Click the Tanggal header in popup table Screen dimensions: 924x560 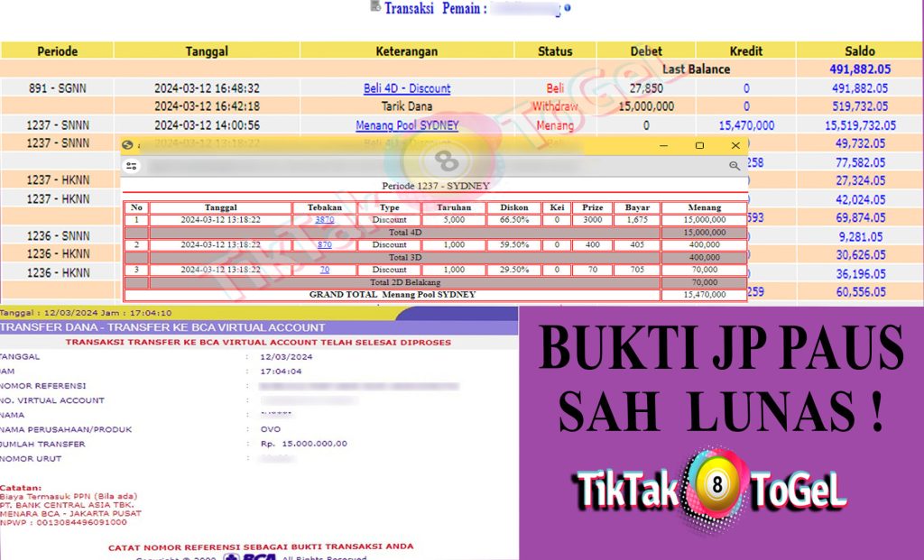coord(220,207)
